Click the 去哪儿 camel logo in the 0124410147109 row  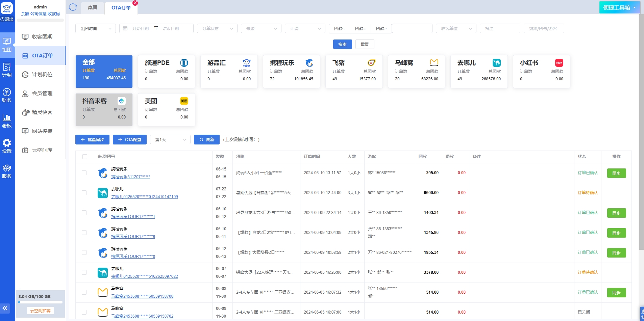103,193
